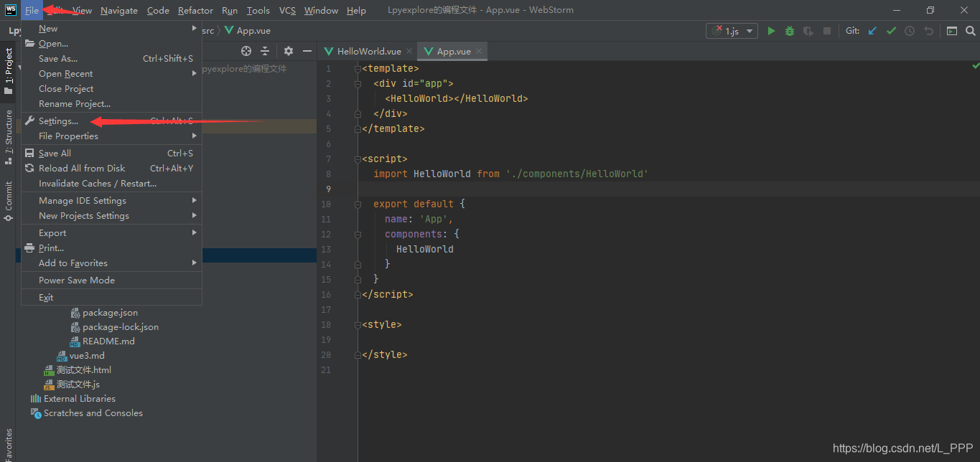Open the Navigate menu
The width and height of the screenshot is (980, 462).
click(x=119, y=10)
